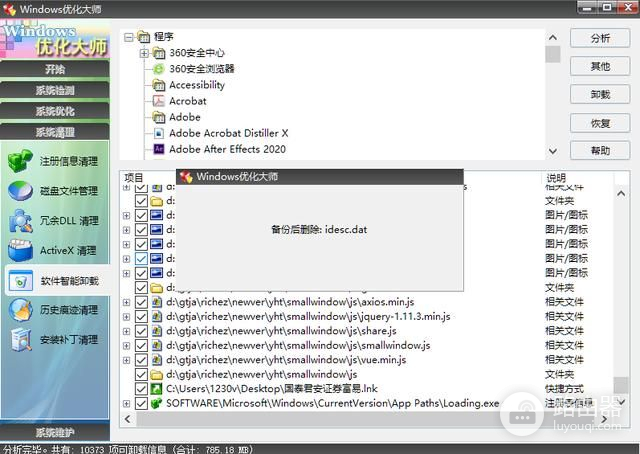Click the Acrobat PDF icon in tree

click(x=158, y=101)
